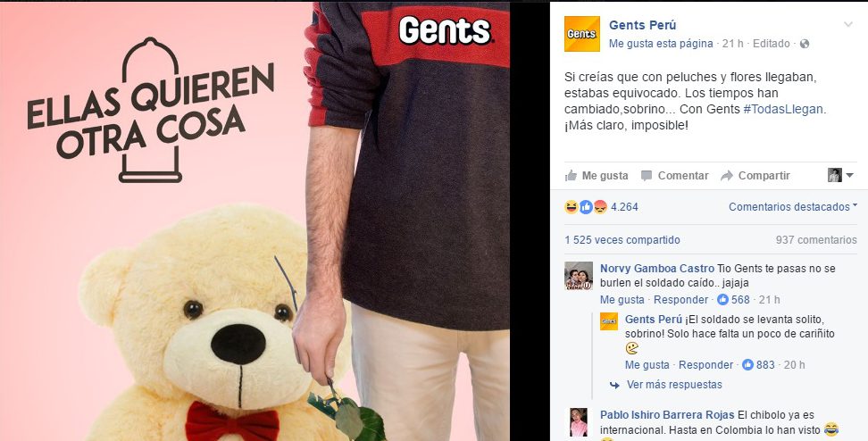The height and width of the screenshot is (441, 868).
Task: Click Pablo Ishiro Barrera Rojas's avatar thumbnail
Action: coord(579,422)
